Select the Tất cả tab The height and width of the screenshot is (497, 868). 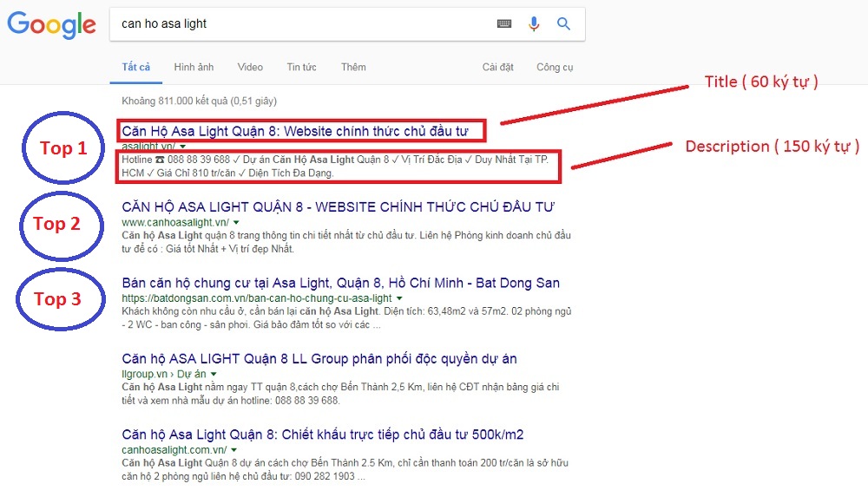click(x=135, y=68)
